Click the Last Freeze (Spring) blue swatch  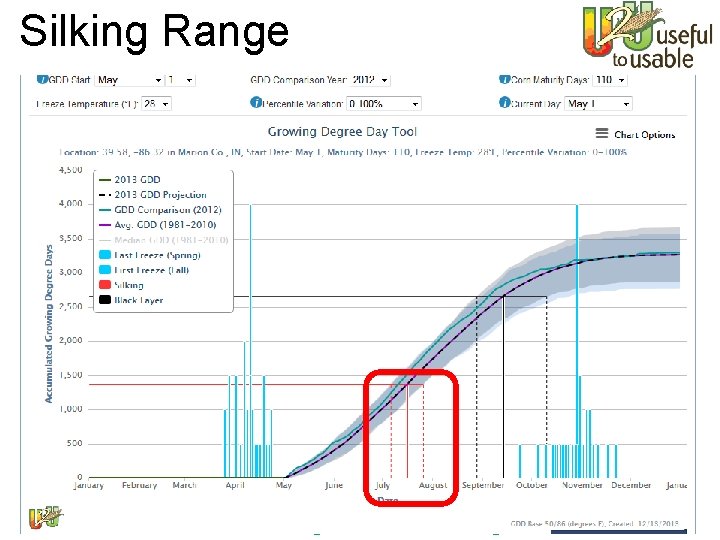tap(105, 255)
